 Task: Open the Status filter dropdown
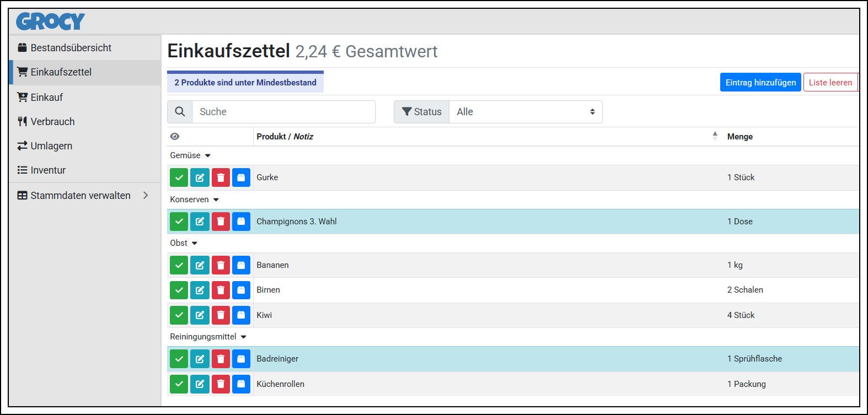coord(525,112)
